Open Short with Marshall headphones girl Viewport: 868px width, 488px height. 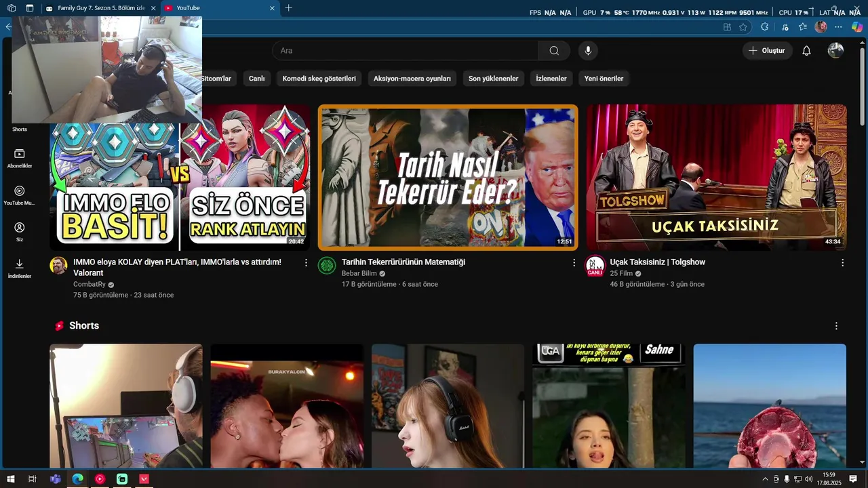(x=448, y=406)
